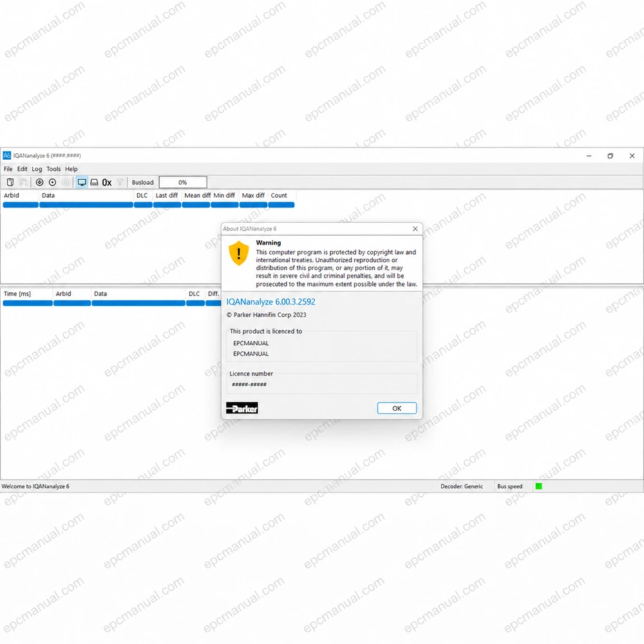This screenshot has width=644, height=644.
Task: Click the A6 application icon in title bar
Action: 6,155
